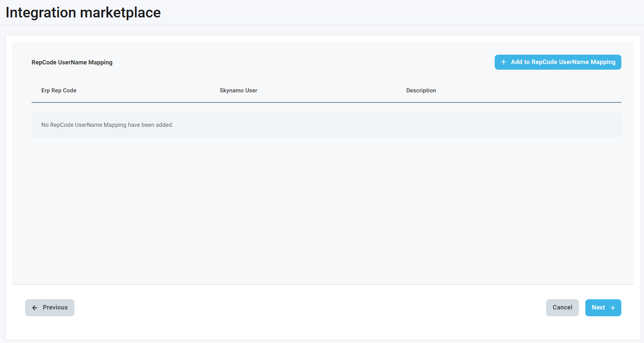Click the right arrow icon beside Next
Image resolution: width=644 pixels, height=343 pixels.
pyautogui.click(x=612, y=308)
